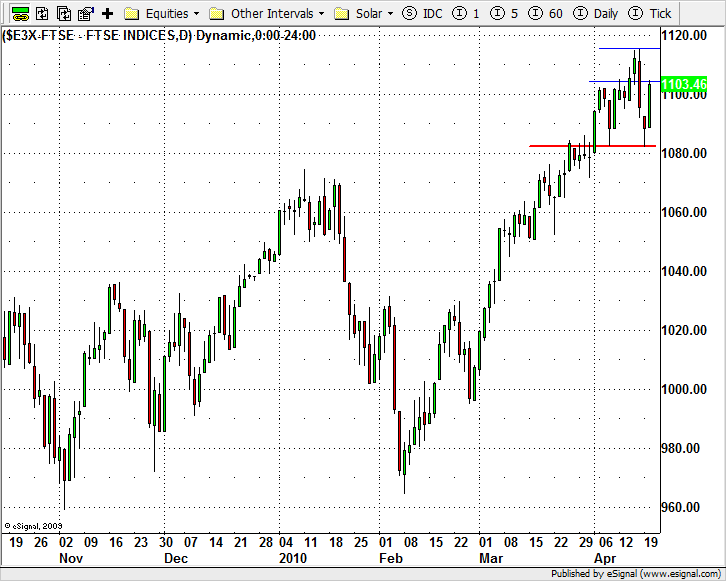Open the Equities folder dropdown
Image resolution: width=726 pixels, height=581 pixels.
click(162, 13)
